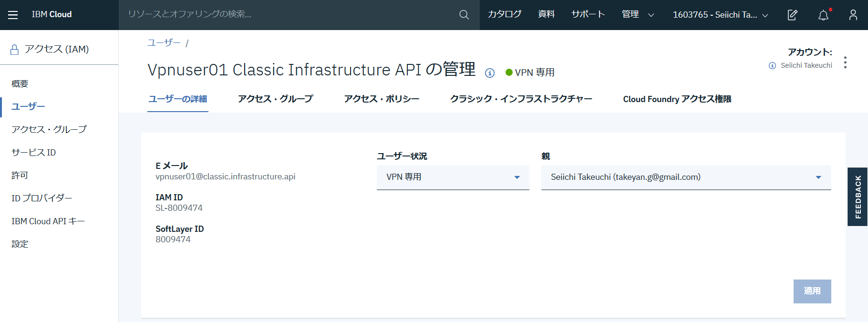868x322 pixels.
Task: Open the 親 Seiichi Takeuchi dropdown
Action: (x=686, y=177)
